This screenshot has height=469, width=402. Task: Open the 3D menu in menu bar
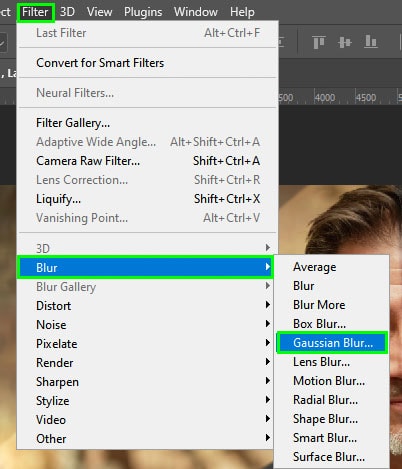(67, 12)
